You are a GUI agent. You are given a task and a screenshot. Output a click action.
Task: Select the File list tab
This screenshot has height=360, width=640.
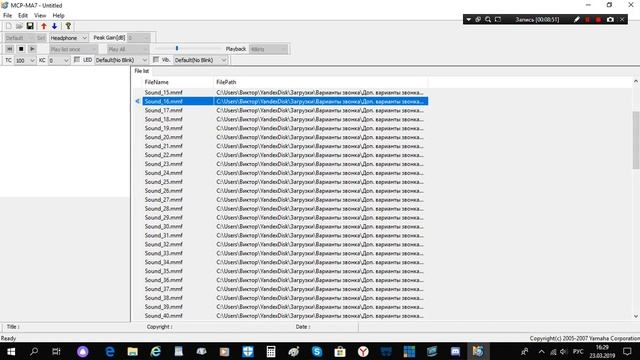click(142, 71)
